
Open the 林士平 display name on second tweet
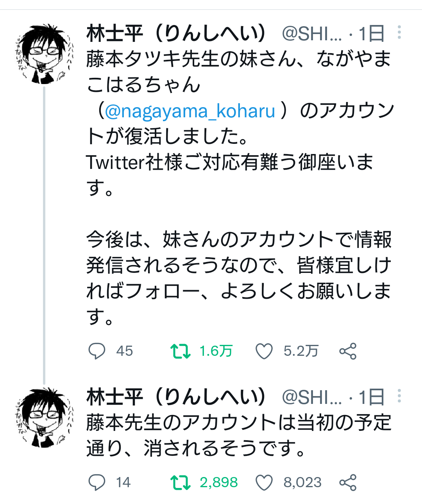(x=177, y=397)
